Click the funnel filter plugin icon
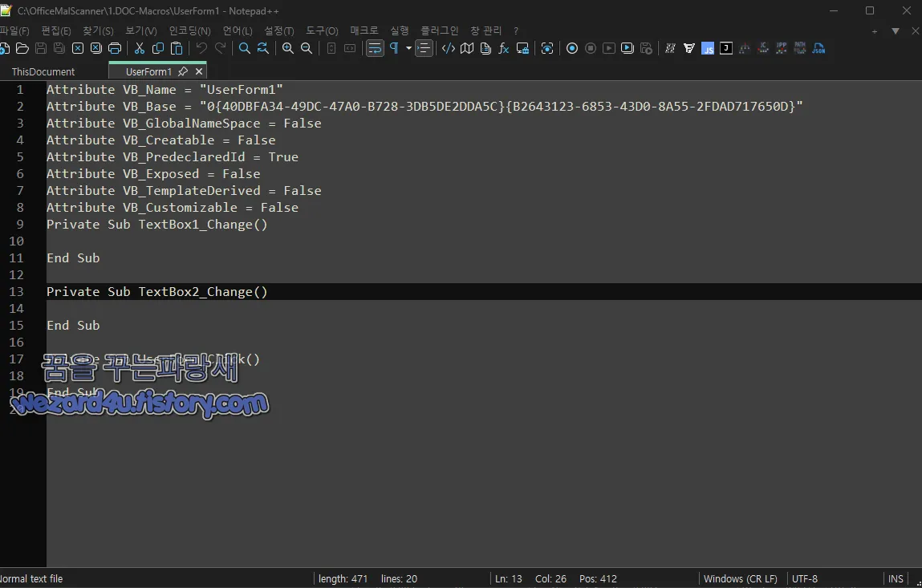 [689, 48]
